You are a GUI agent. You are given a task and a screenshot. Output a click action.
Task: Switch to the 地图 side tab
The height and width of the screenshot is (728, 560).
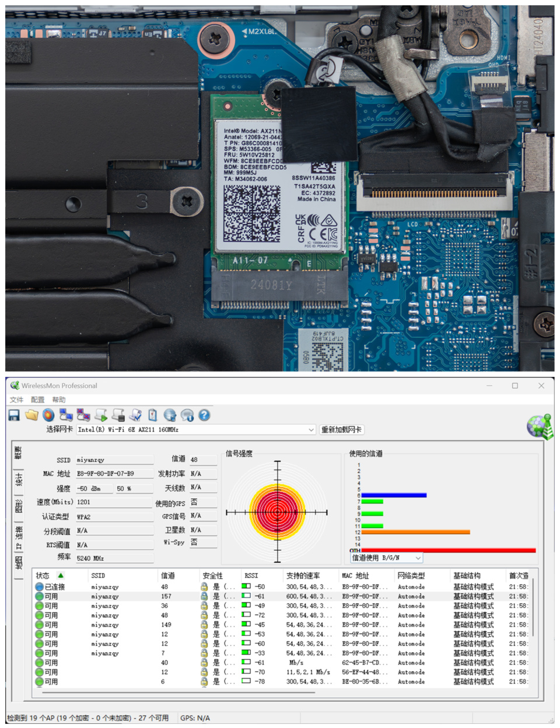tap(18, 563)
